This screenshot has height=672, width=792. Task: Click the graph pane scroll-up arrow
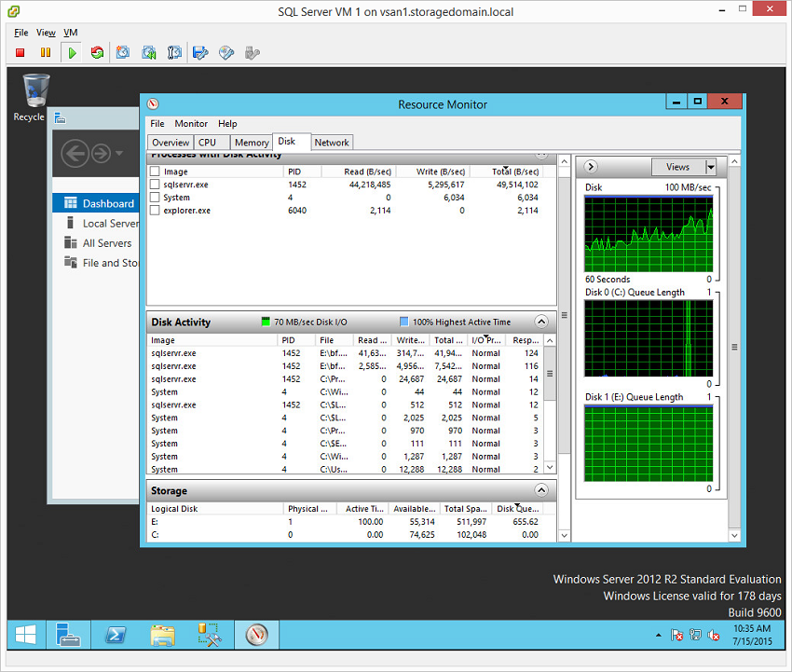734,161
